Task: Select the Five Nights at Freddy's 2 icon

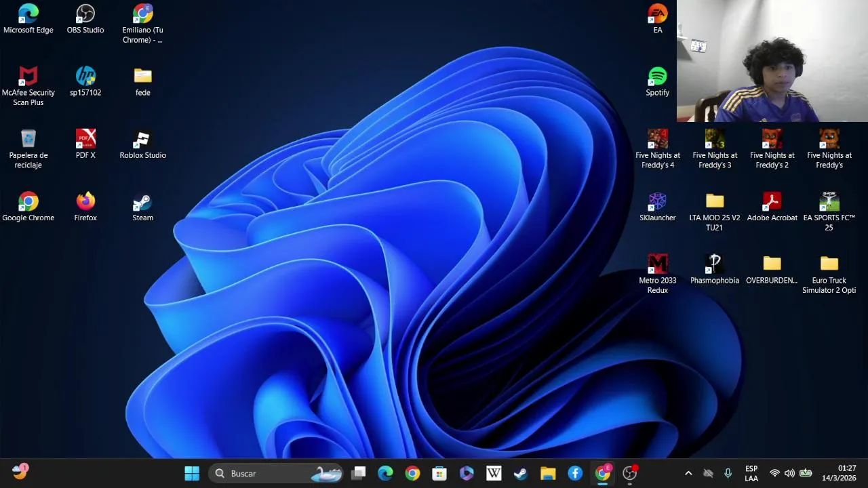Action: pos(772,149)
